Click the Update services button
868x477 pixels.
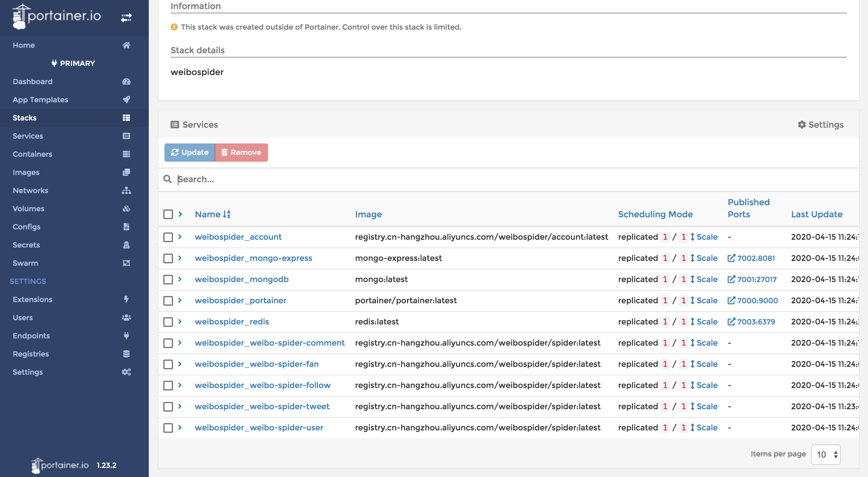(x=190, y=152)
